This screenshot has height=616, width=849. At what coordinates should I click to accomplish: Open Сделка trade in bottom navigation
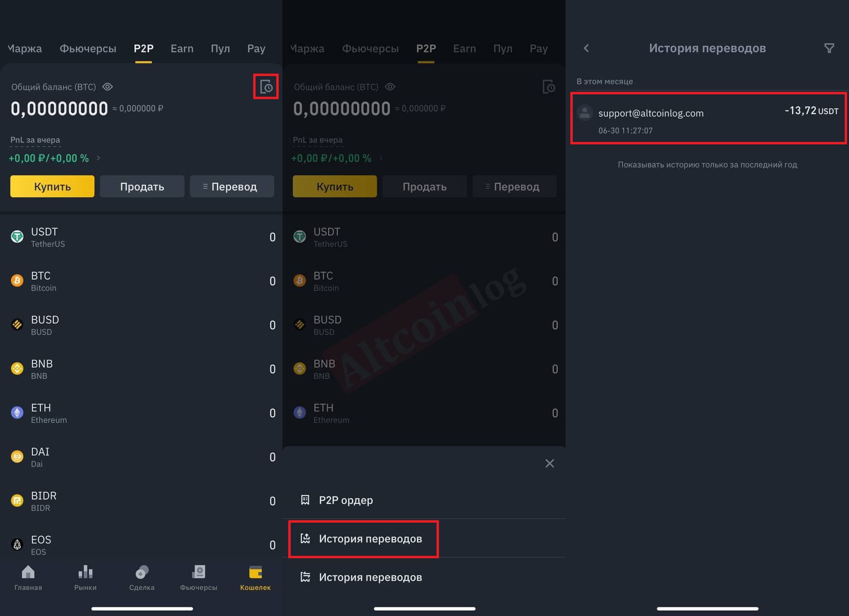click(142, 578)
